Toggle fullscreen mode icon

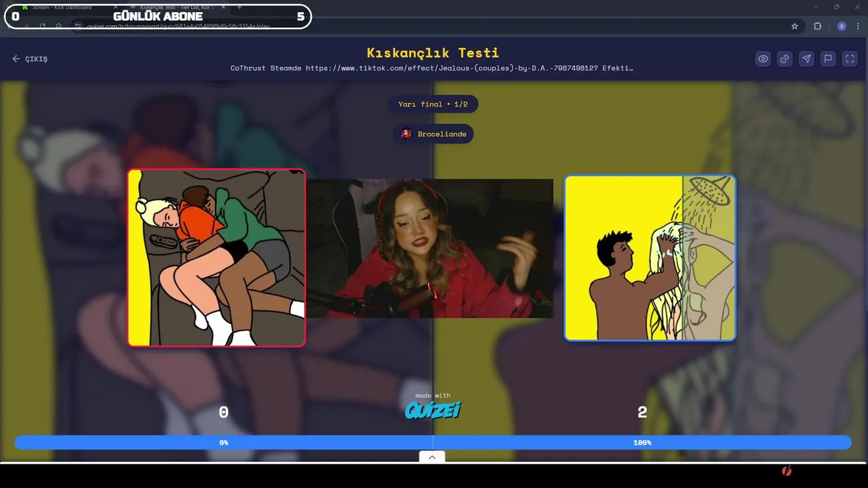click(850, 59)
